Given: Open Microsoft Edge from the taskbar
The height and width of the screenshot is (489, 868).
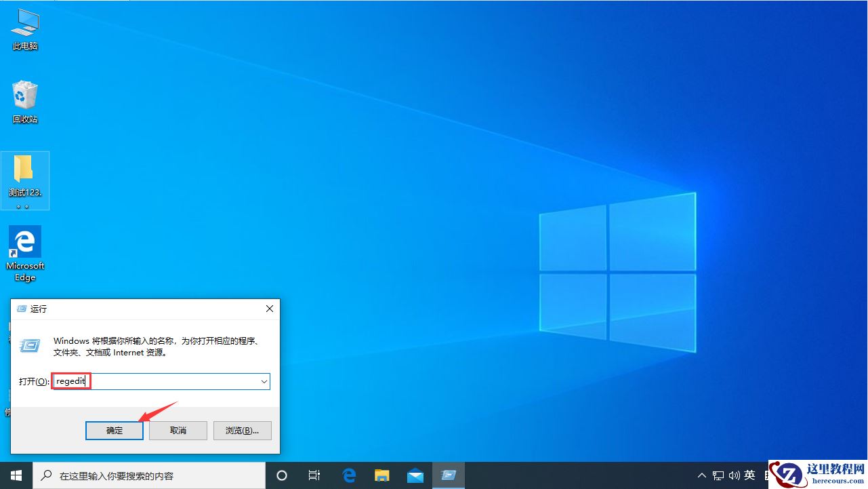Looking at the screenshot, I should 349,475.
